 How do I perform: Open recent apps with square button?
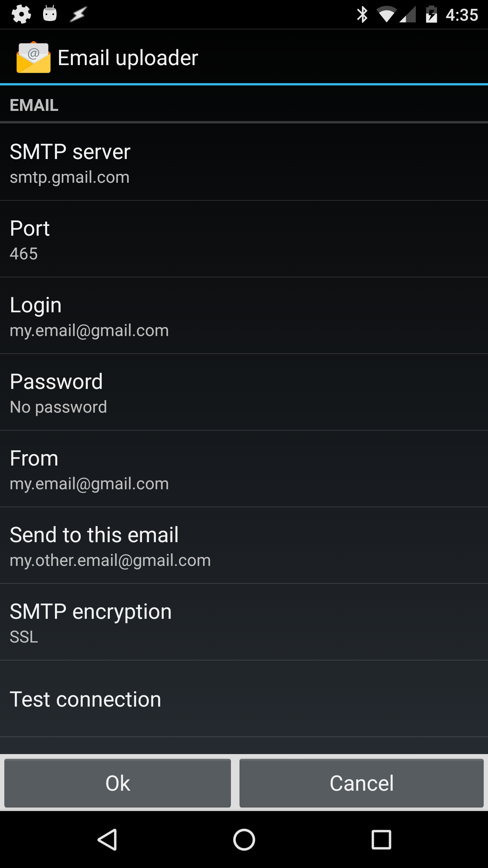381,840
